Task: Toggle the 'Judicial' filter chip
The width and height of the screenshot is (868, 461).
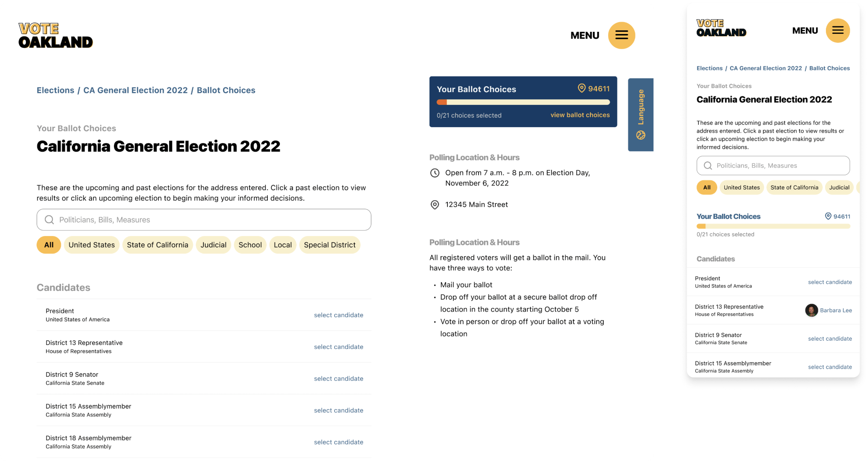Action: point(213,244)
